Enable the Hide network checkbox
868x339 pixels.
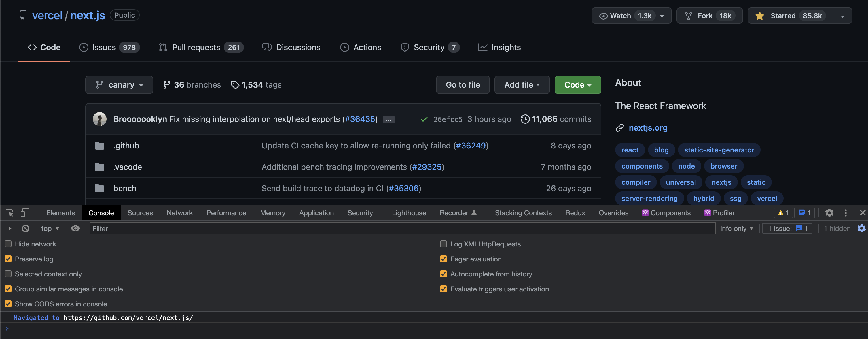8,244
